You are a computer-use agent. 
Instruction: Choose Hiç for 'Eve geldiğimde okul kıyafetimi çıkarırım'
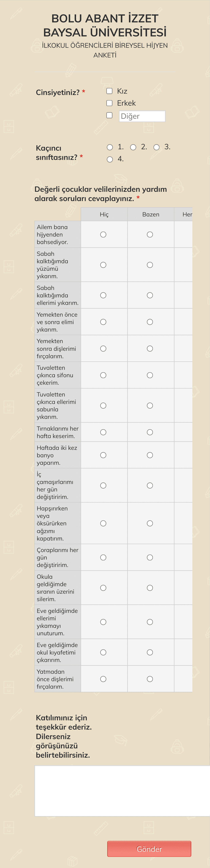[x=103, y=652]
